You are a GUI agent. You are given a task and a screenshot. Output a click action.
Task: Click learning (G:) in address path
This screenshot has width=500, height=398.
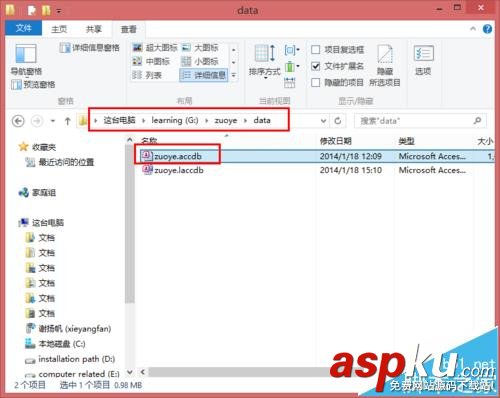pyautogui.click(x=175, y=120)
